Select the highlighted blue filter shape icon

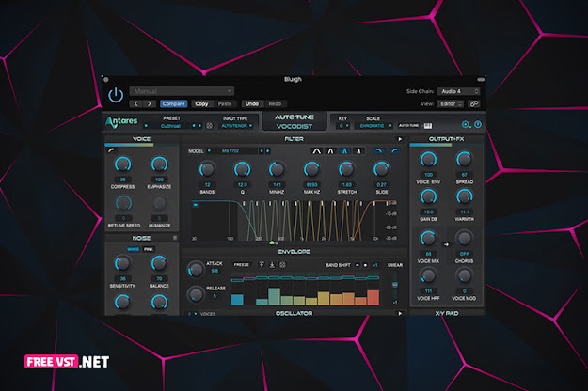pos(344,151)
